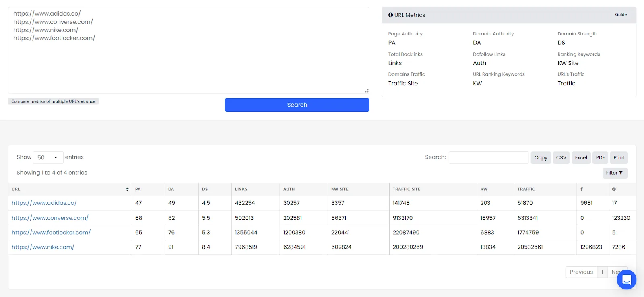Click the Dofollow Links metric label
The image size is (644, 297).
[489, 54]
